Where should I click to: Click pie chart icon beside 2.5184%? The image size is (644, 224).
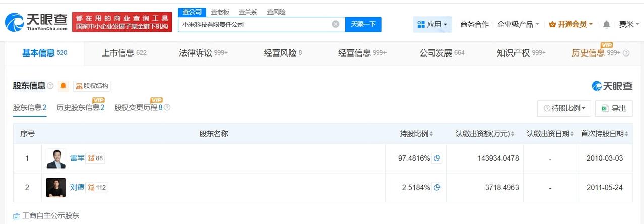(437, 188)
